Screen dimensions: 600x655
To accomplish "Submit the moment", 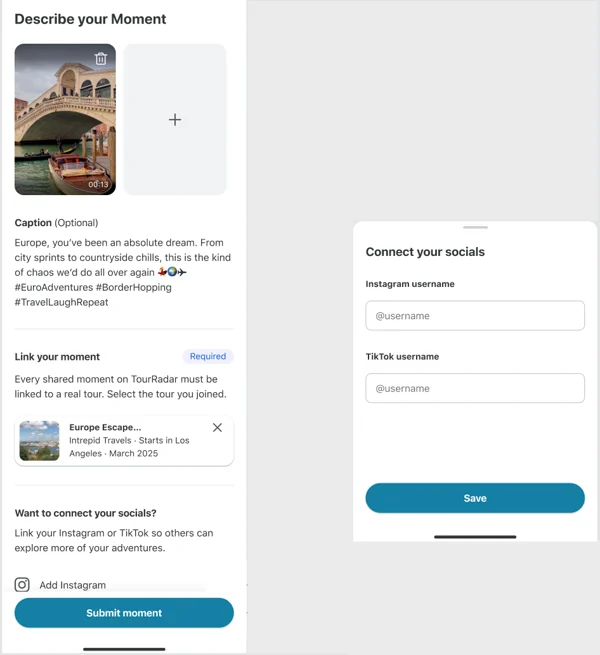I will pos(124,613).
